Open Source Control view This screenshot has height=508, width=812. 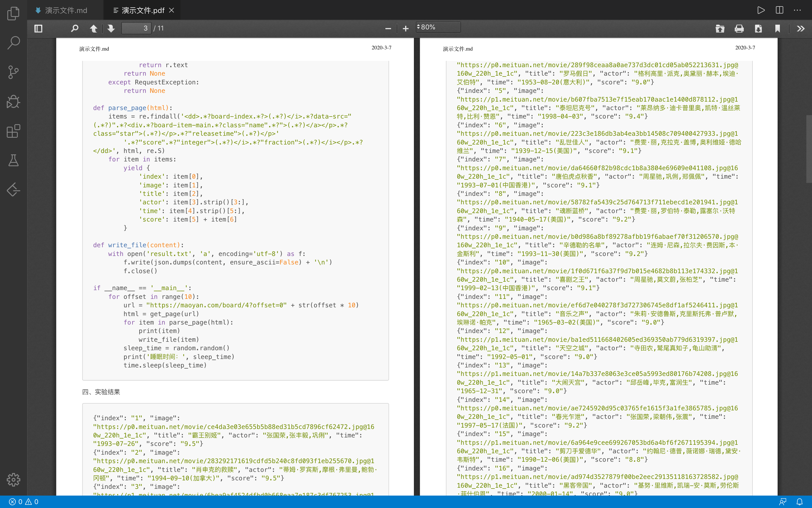pyautogui.click(x=14, y=72)
